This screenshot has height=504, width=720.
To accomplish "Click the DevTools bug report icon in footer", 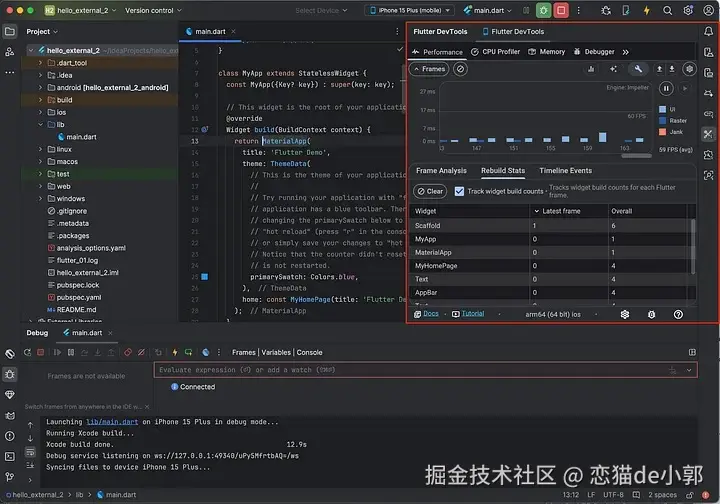I will pos(651,314).
